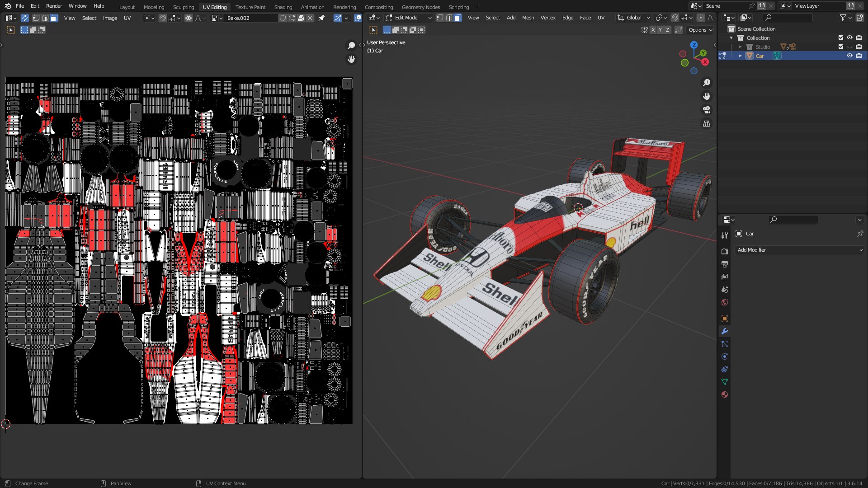
Task: Open Render properties tab
Action: pyautogui.click(x=725, y=251)
